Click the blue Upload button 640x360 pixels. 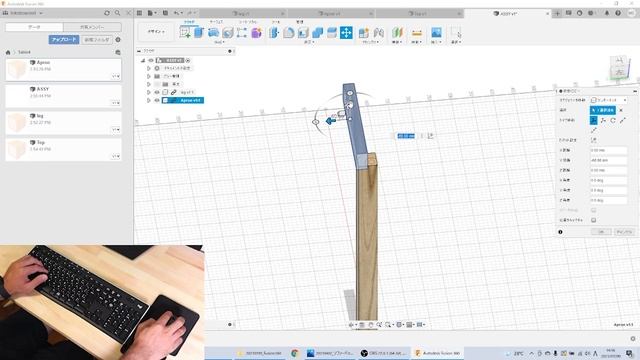coord(64,40)
